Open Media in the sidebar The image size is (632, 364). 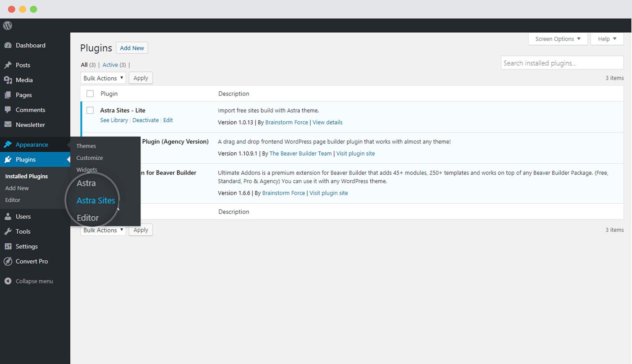pyautogui.click(x=24, y=80)
